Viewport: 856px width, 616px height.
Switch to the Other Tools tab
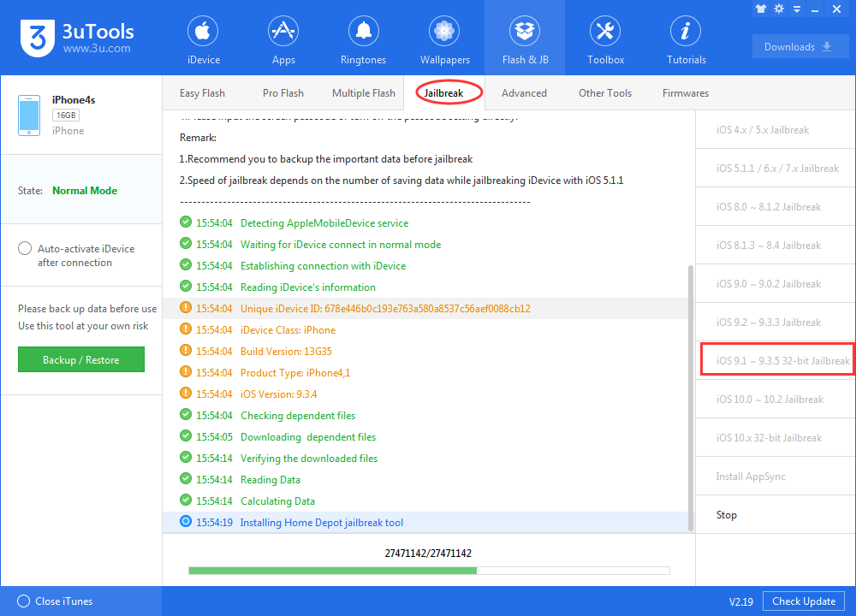point(605,93)
